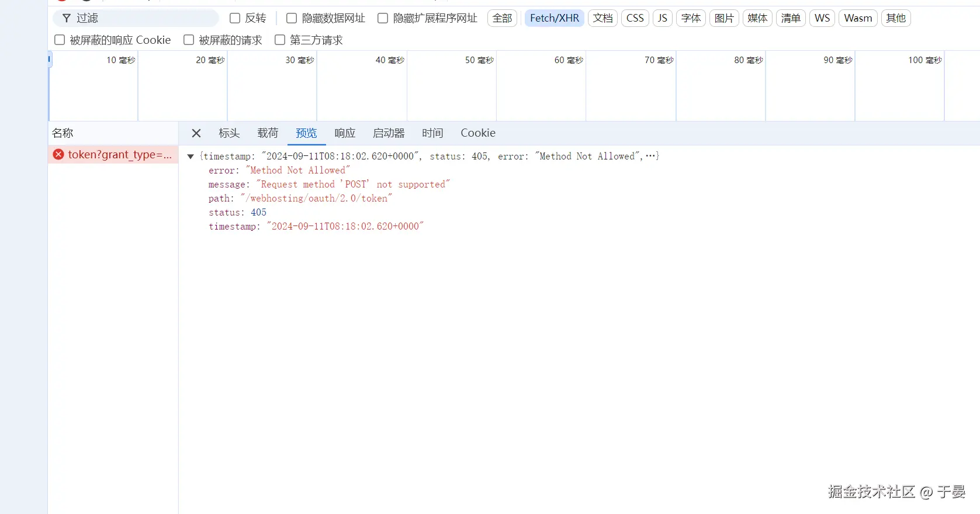Check the 第三方请求 checkbox
980x514 pixels.
[280, 40]
